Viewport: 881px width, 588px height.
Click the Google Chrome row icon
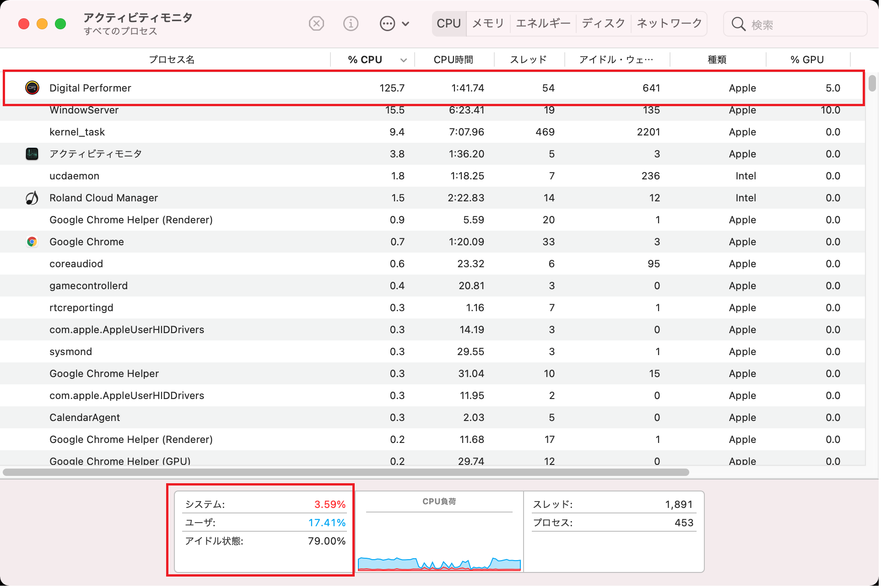tap(32, 242)
